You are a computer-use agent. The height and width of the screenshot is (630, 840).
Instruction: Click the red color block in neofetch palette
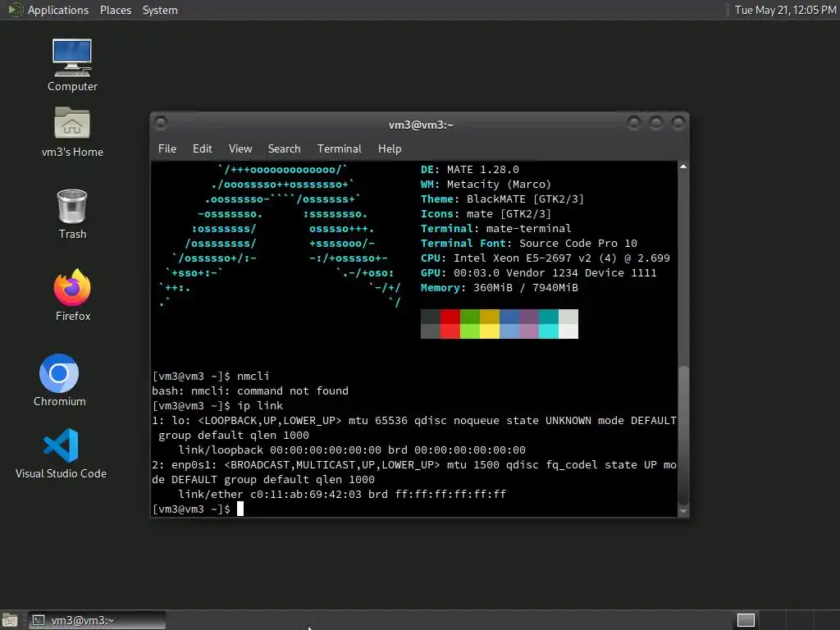(450, 323)
